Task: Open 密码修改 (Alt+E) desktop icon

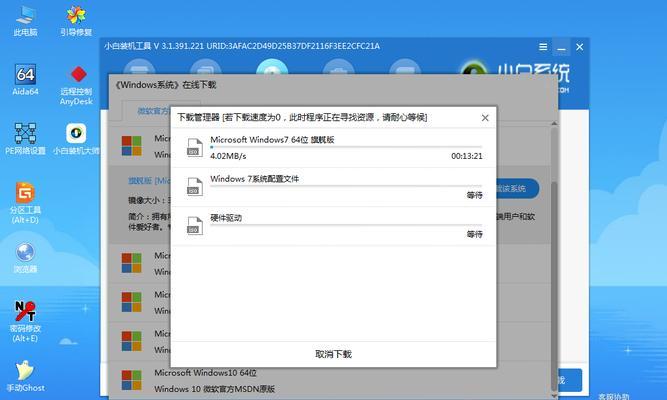Action: (25, 321)
